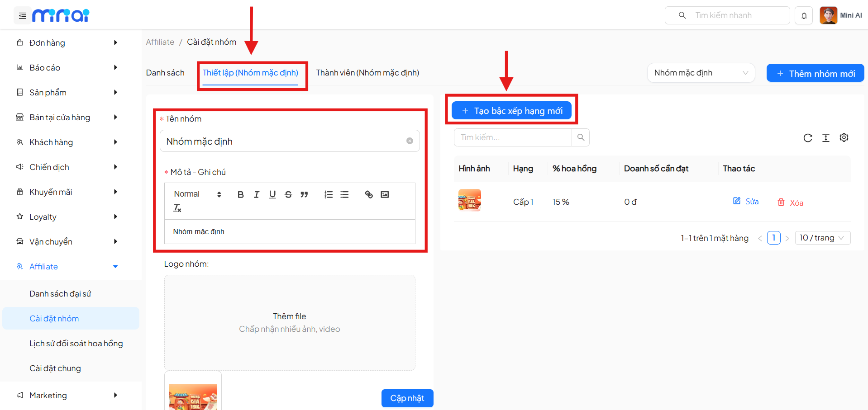Insert a numbered list in editor
This screenshot has height=410, width=868.
tap(329, 194)
